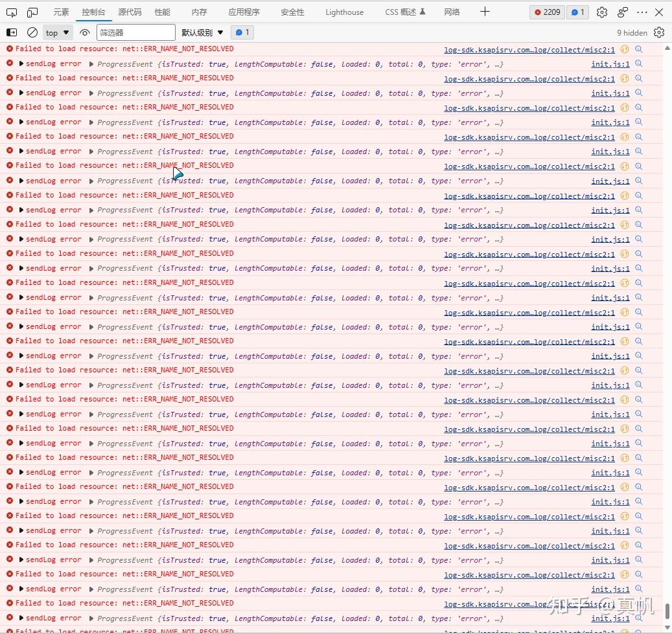Click the 2209 errors counter badge
Image resolution: width=672 pixels, height=634 pixels.
(x=546, y=12)
